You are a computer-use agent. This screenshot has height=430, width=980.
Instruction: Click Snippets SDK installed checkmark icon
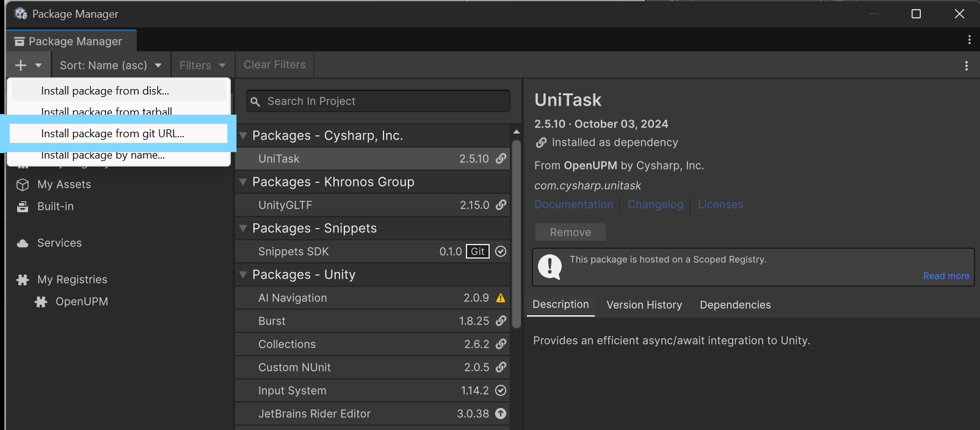(x=501, y=251)
